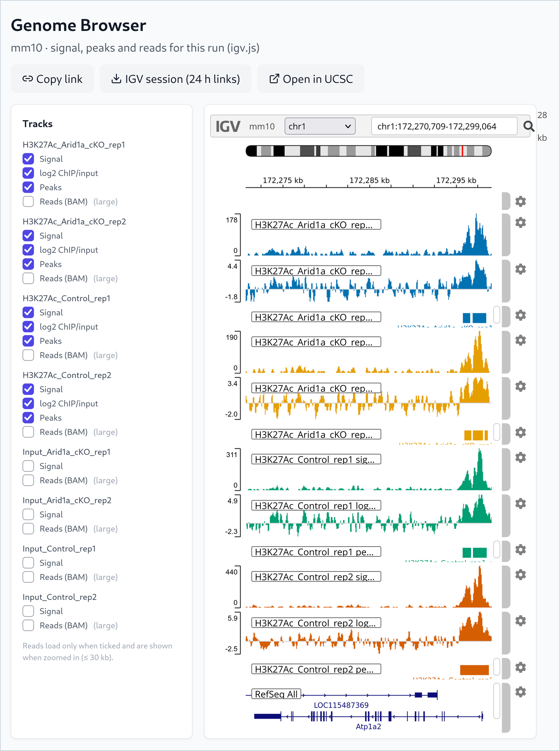Click the scrollbar handle on the RefSeq All track

(x=497, y=701)
